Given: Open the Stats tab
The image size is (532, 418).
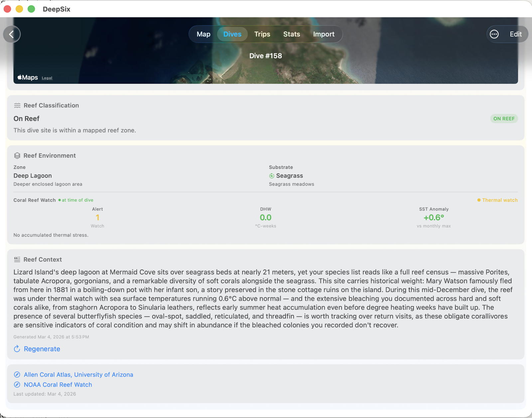Looking at the screenshot, I should click(292, 34).
